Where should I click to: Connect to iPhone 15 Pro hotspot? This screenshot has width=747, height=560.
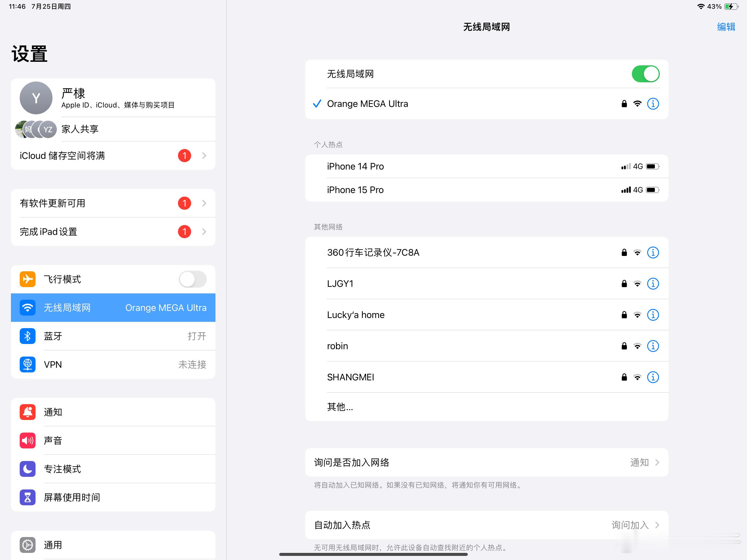click(x=486, y=190)
